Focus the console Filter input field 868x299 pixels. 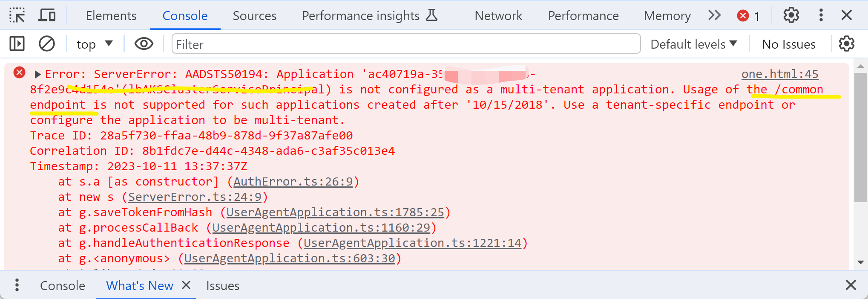(405, 44)
